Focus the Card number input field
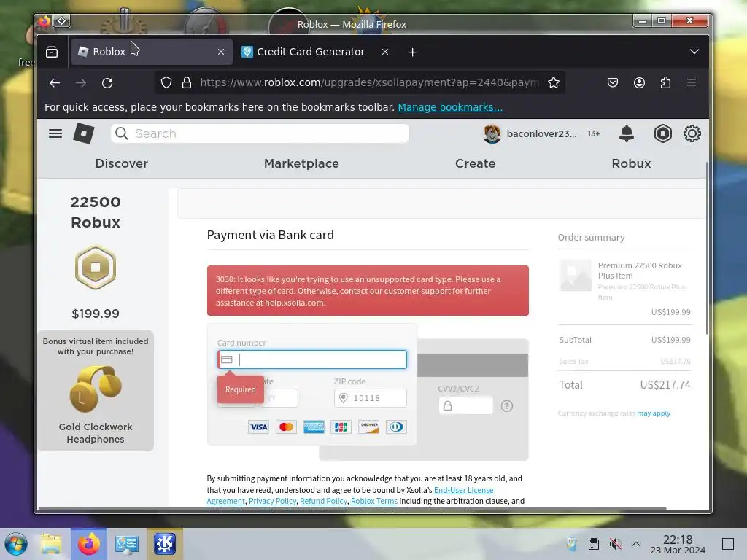Viewport: 747px width, 560px height. pos(312,359)
